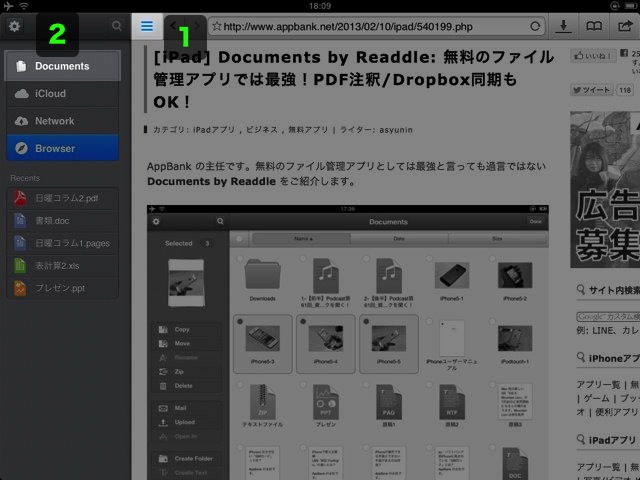
Task: Open recent file 日曜コラム1.pages
Action: point(62,243)
